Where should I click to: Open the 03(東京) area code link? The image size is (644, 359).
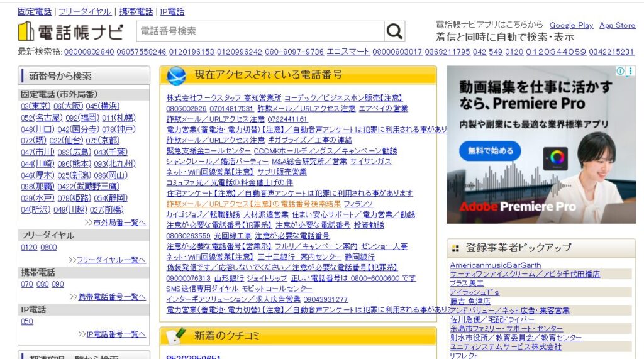point(35,106)
